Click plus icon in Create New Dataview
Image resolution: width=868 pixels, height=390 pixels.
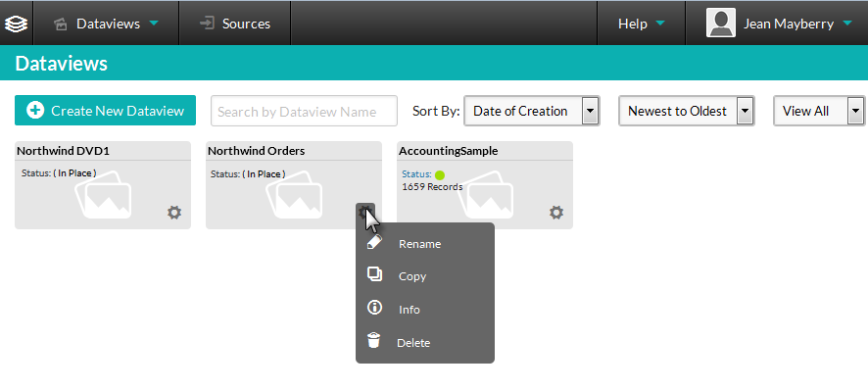35,111
